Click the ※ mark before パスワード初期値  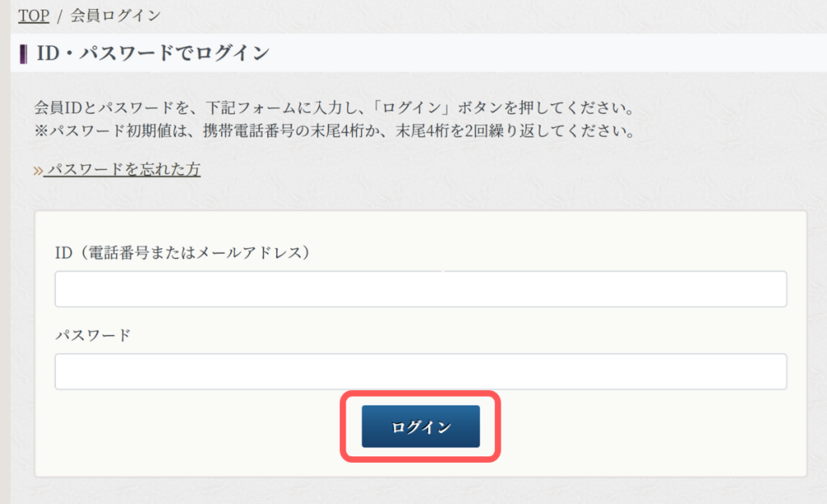[41, 130]
